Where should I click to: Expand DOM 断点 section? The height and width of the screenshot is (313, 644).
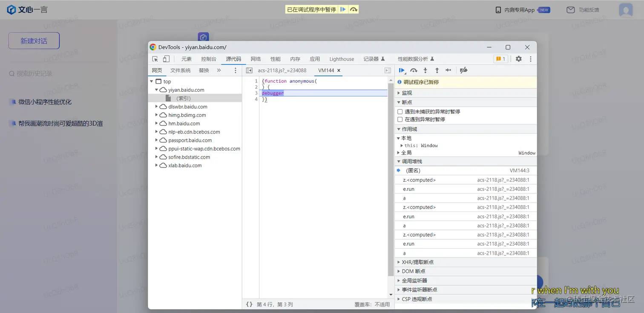466,271
